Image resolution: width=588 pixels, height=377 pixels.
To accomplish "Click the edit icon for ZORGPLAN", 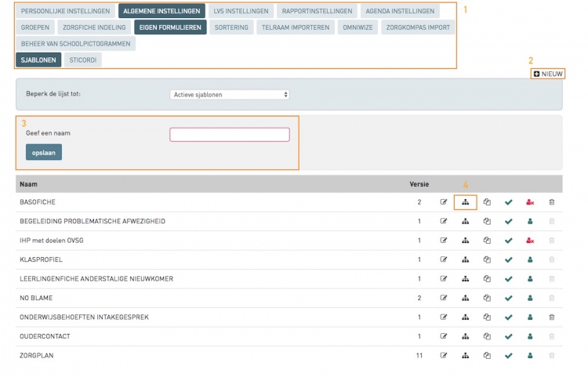I will (444, 356).
